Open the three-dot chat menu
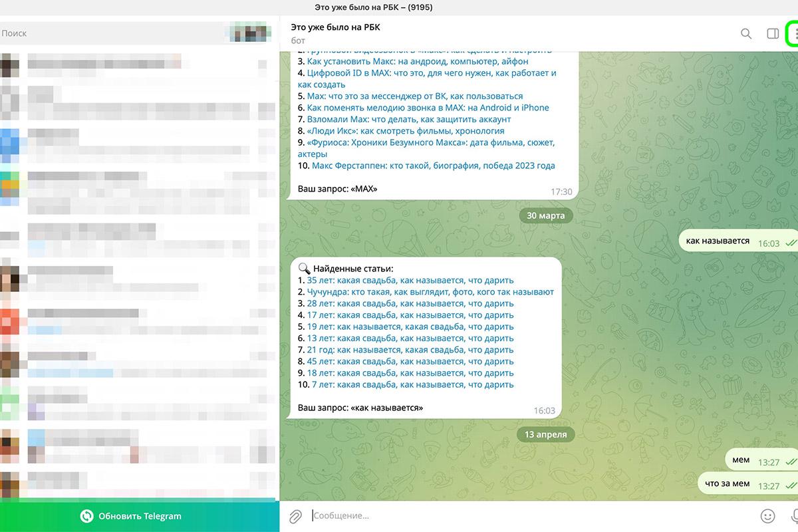 (x=795, y=33)
